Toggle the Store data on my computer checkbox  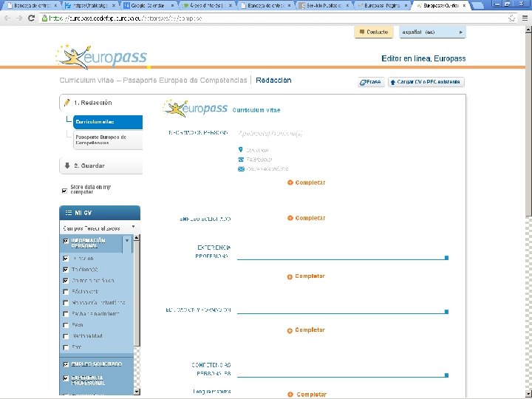coord(64,191)
